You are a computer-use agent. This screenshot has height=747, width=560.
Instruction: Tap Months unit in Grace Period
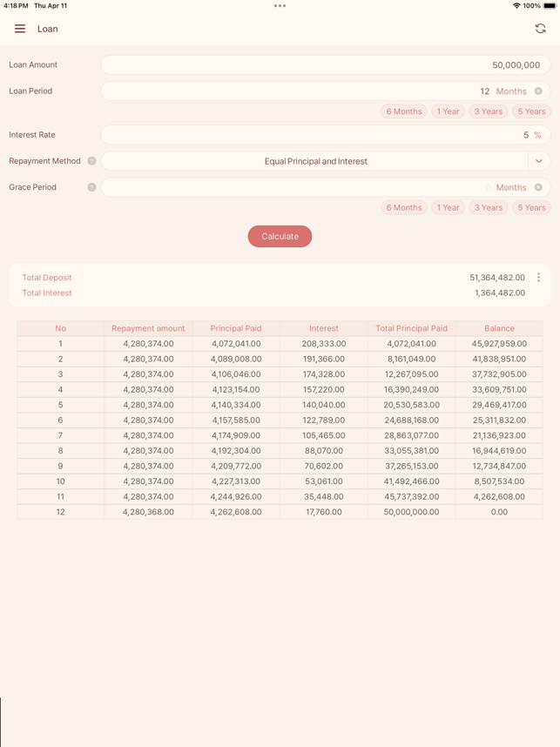click(511, 187)
